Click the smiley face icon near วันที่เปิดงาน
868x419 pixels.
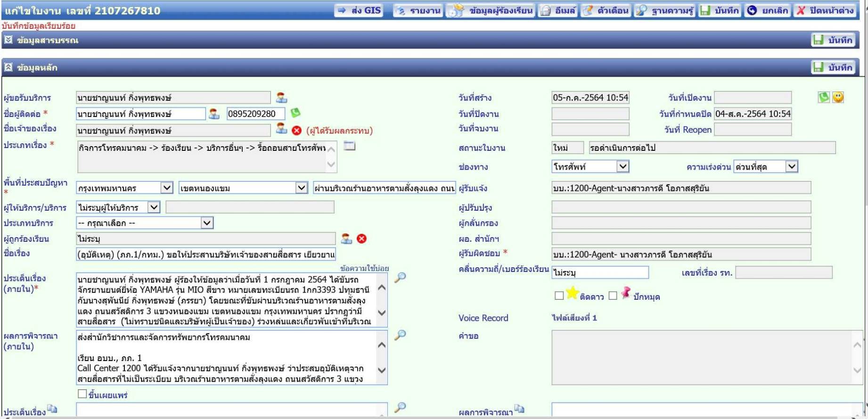(838, 97)
